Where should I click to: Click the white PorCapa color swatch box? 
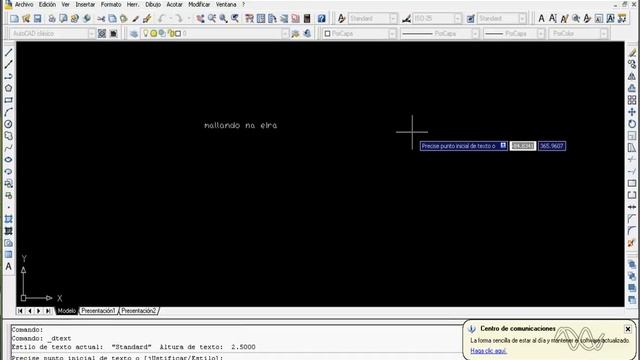click(327, 33)
